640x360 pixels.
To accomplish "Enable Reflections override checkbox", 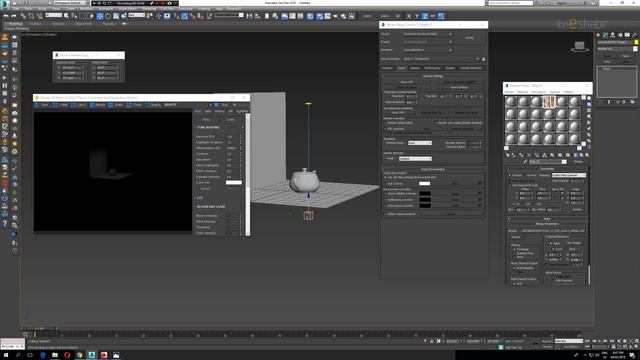I will click(385, 200).
